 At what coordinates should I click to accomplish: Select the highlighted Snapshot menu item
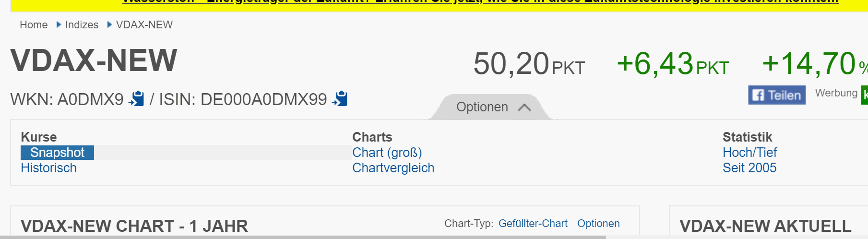[57, 153]
